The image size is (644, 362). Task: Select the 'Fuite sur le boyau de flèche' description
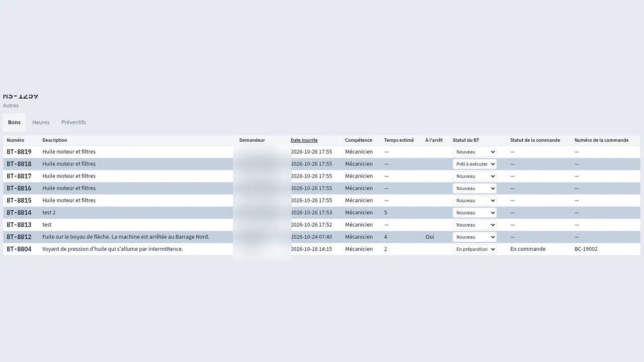126,237
